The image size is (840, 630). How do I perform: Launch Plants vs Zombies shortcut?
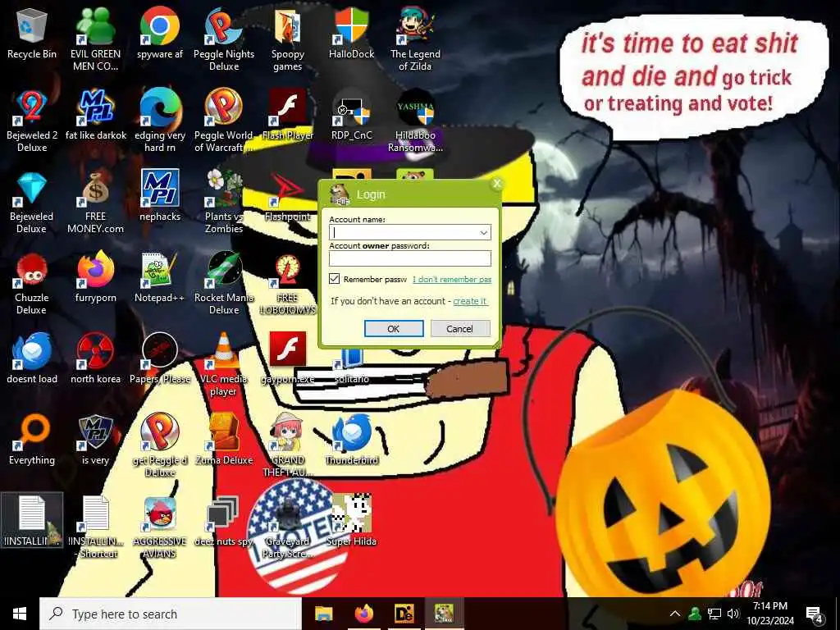[x=224, y=203]
